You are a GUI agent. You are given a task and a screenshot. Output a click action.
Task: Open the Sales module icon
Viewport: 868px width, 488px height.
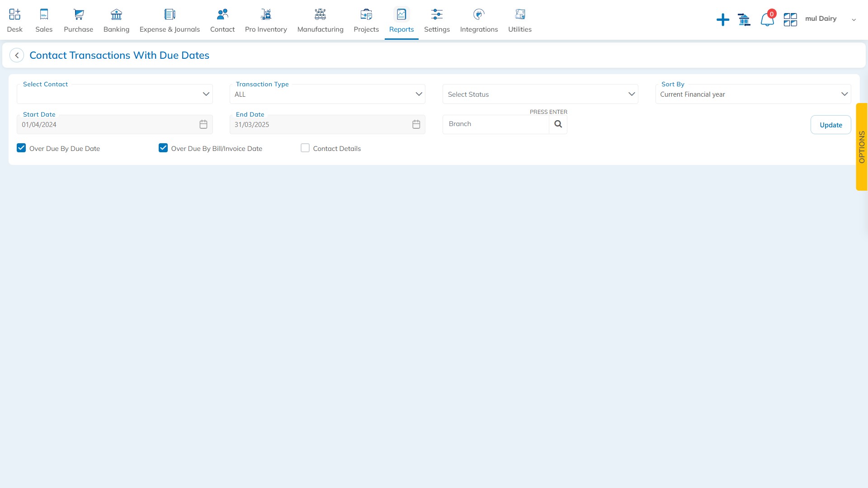coord(44,14)
